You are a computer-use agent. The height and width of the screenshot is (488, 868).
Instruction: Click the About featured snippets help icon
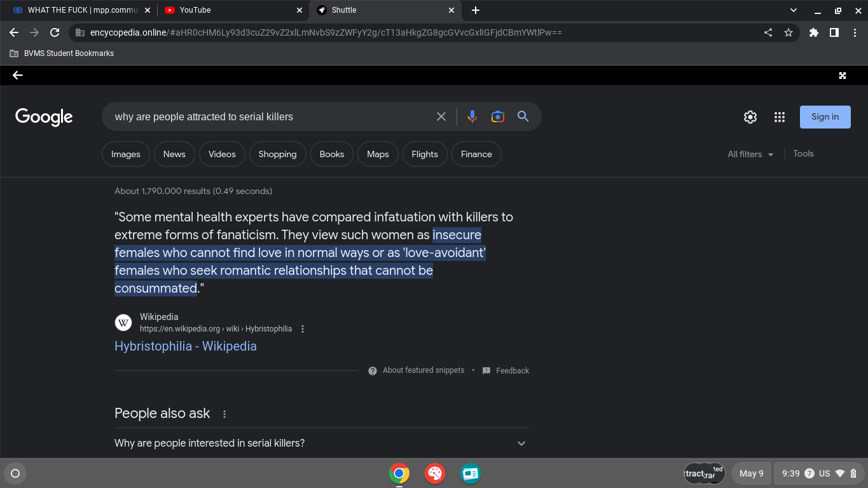(x=373, y=371)
